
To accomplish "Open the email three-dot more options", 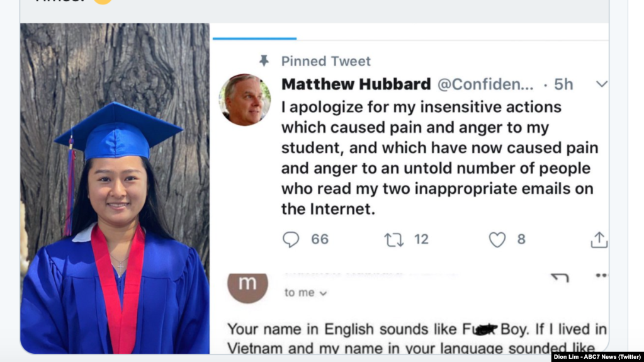I will click(601, 275).
